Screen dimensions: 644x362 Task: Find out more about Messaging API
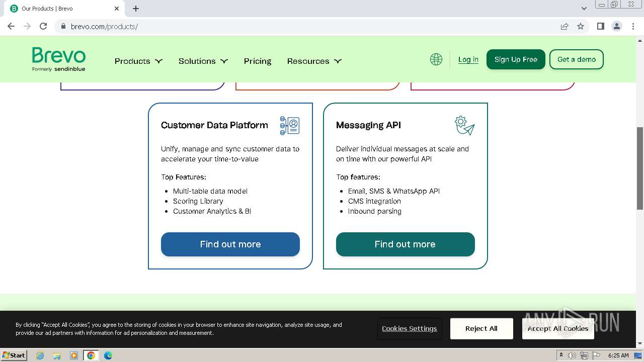coord(406,244)
